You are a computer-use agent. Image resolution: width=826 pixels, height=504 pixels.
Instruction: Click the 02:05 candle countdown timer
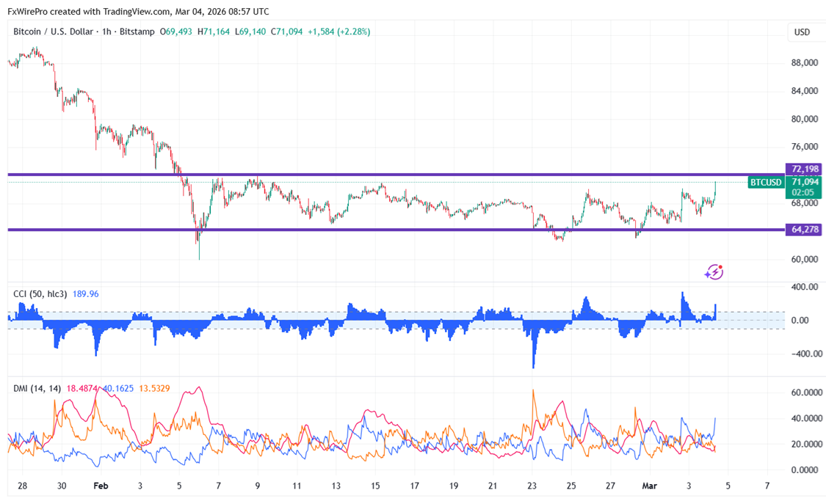point(802,192)
